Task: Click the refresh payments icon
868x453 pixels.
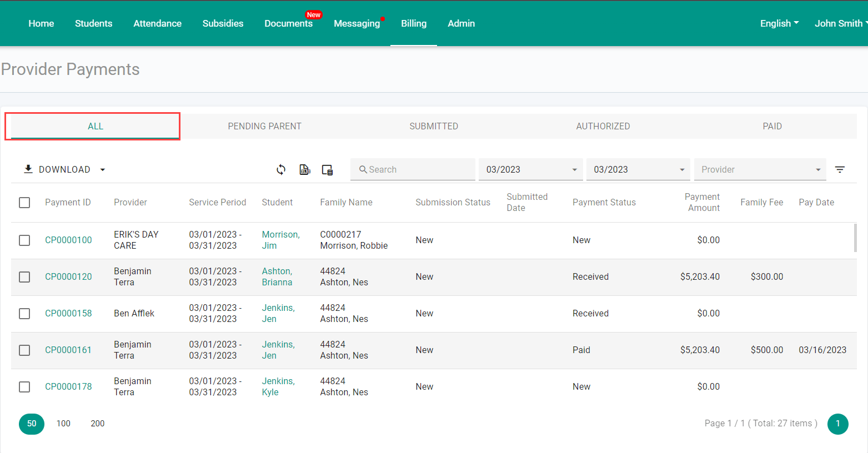Action: pos(281,169)
